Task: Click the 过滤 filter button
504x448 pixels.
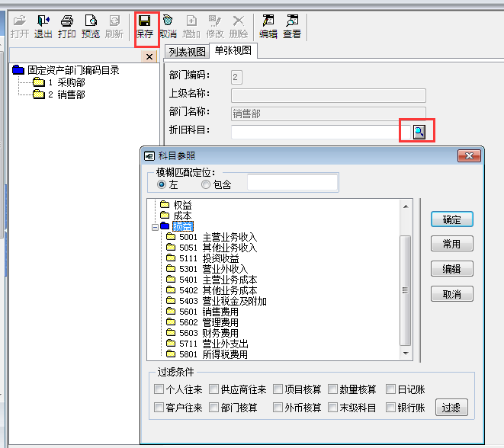Action: point(451,408)
